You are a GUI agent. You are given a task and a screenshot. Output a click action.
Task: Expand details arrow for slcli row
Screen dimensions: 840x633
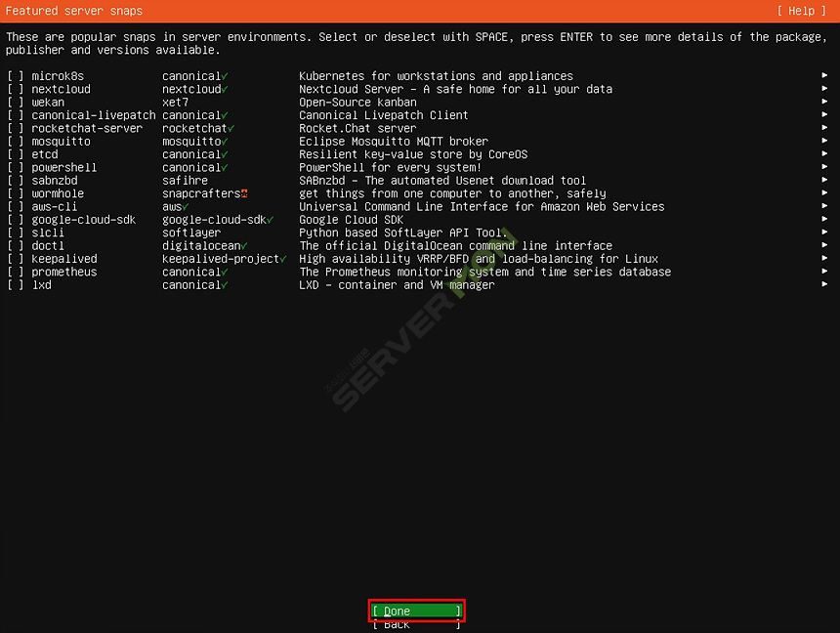[824, 232]
